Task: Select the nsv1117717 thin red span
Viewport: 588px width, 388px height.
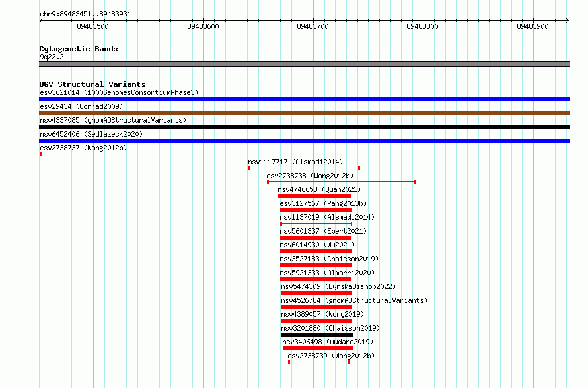Action: 304,168
